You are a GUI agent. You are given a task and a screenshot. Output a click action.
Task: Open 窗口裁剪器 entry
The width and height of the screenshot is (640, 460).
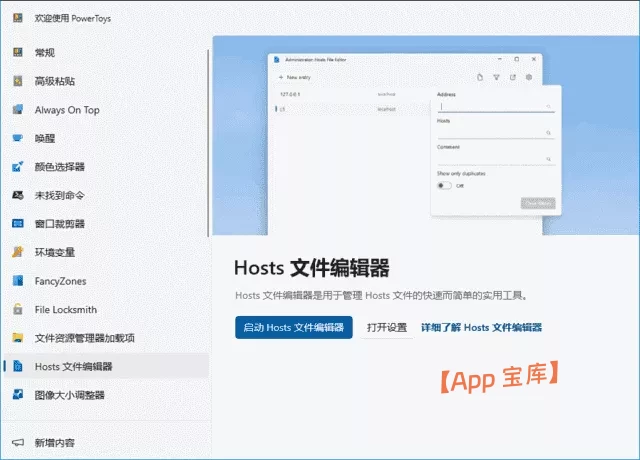(x=106, y=224)
